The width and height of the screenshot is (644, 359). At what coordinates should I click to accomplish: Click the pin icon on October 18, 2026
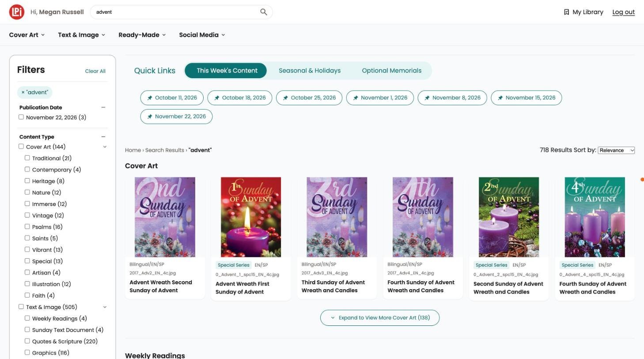(217, 98)
